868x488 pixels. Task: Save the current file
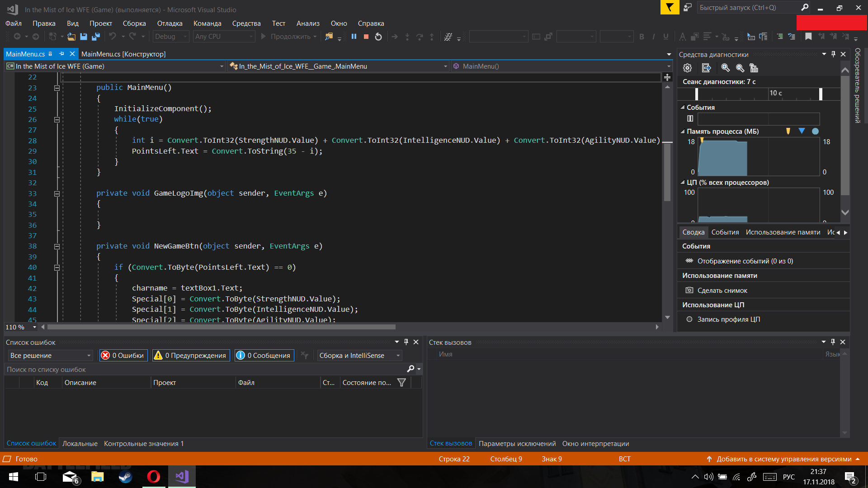tap(84, 37)
